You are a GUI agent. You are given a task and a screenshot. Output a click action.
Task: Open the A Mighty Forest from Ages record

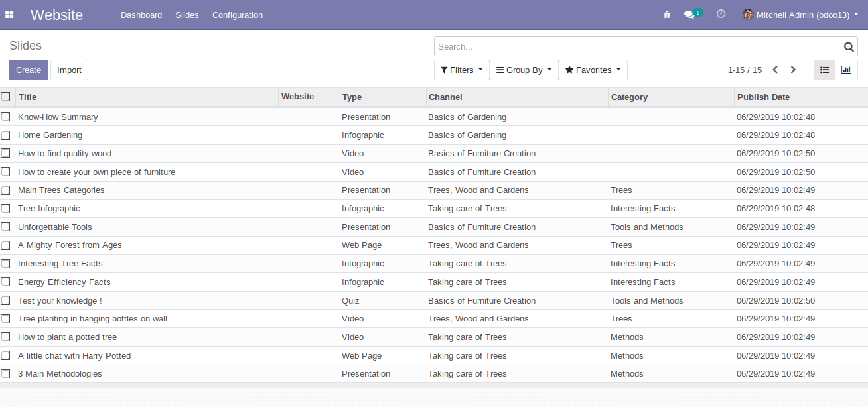coord(70,245)
